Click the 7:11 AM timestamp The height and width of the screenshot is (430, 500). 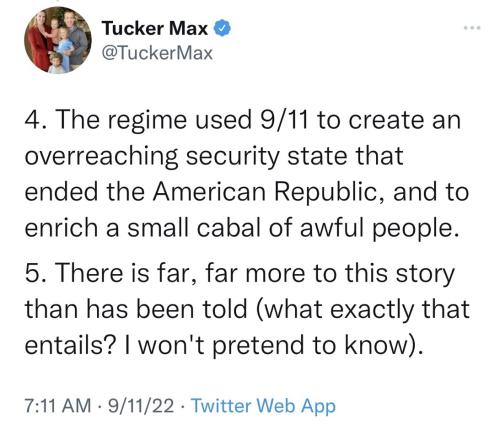pyautogui.click(x=58, y=406)
